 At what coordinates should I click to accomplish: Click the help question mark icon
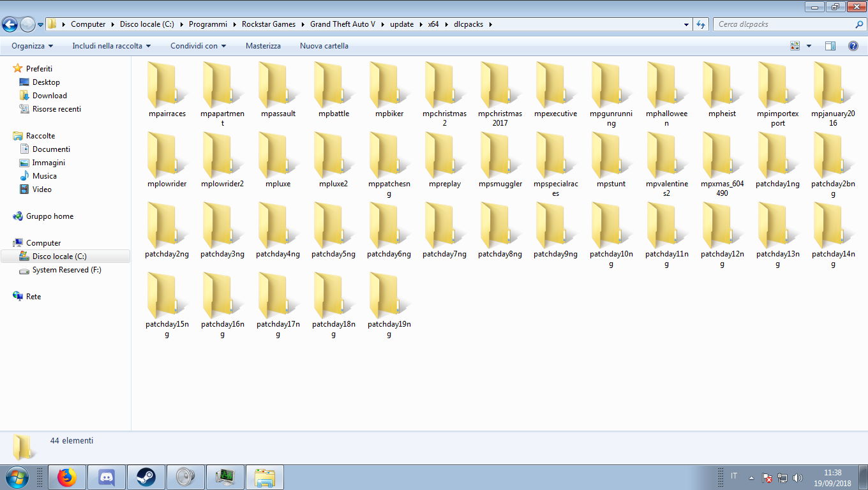click(x=853, y=46)
